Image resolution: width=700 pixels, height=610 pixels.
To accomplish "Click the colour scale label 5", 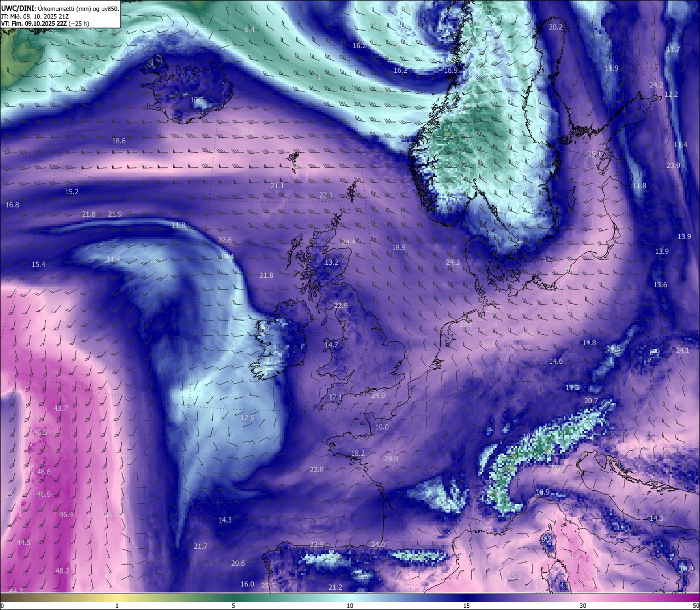I will [x=234, y=606].
